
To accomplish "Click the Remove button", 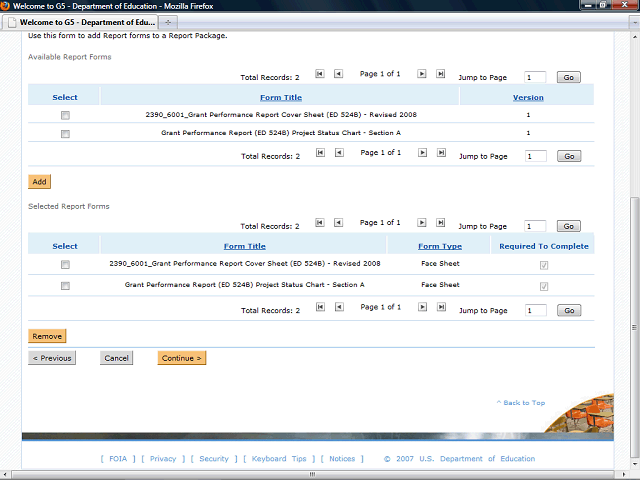I will (x=47, y=336).
